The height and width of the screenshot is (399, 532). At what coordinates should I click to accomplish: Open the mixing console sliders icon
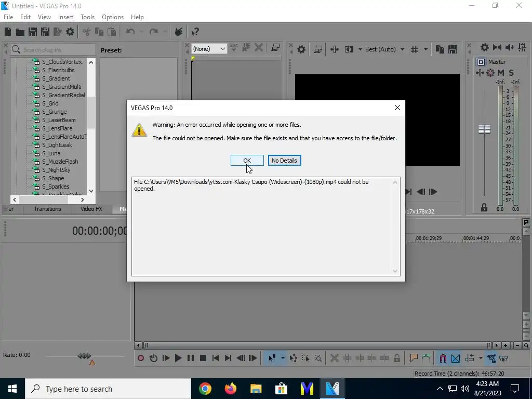522,47
